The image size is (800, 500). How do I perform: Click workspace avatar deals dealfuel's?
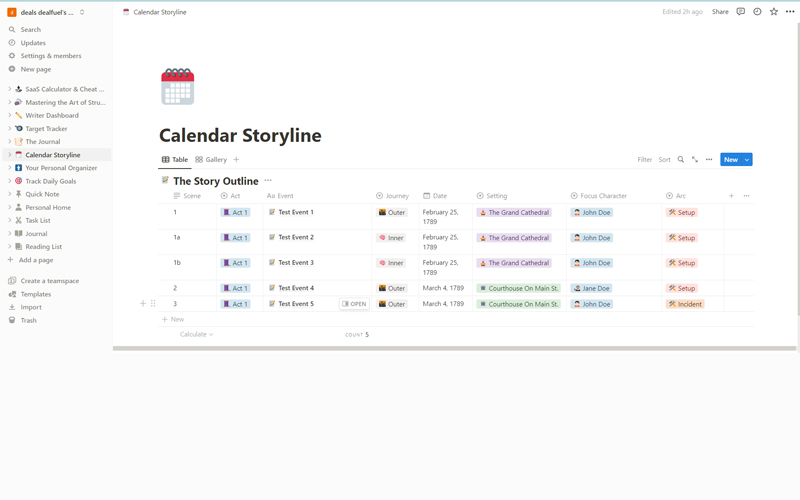coord(11,12)
